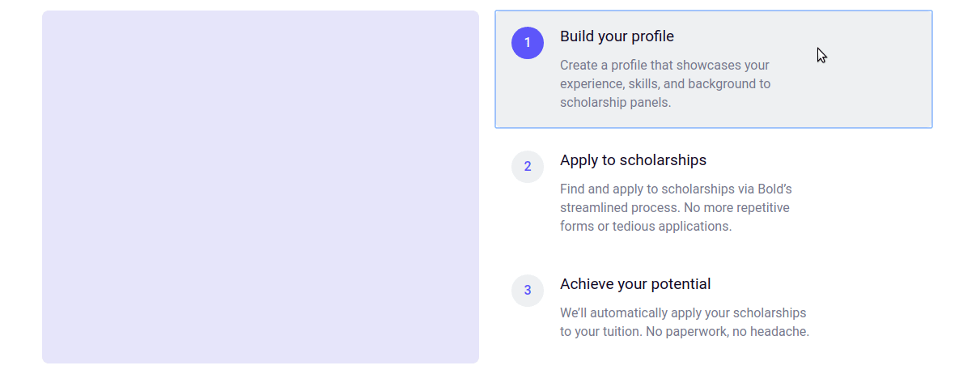980x374 pixels.
Task: Click the line "experience, skills, and background to"
Action: pos(665,83)
